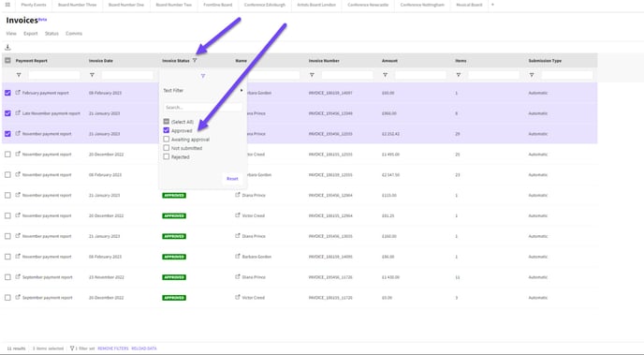Screen dimensions: 644x355
Task: Expand the Text Filter submenu arrow
Action: pyautogui.click(x=241, y=91)
